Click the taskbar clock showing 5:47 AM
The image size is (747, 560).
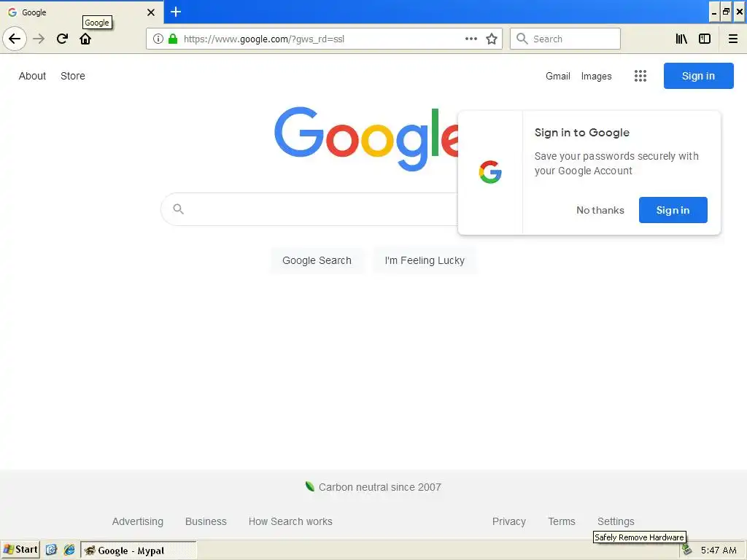[719, 551]
